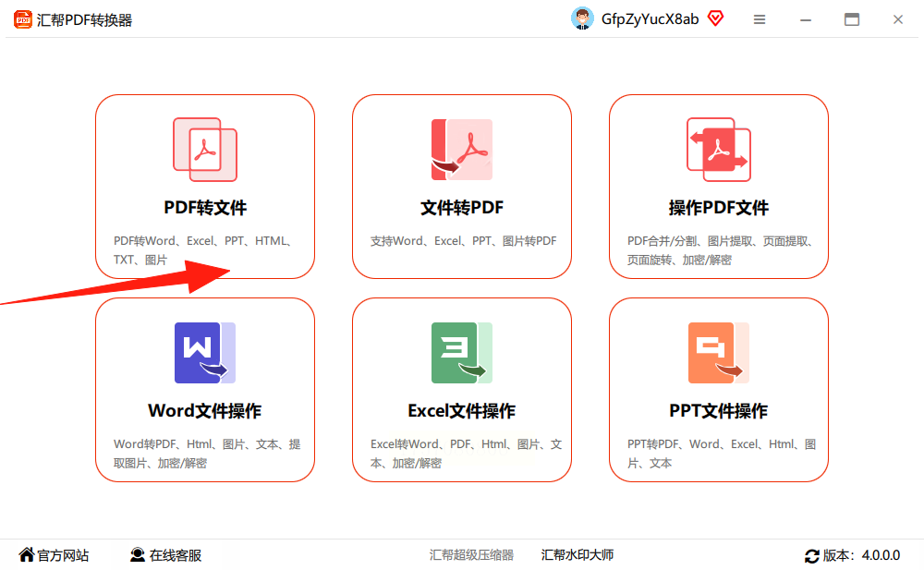Open the PDF转文件 conversion icon

[x=205, y=150]
